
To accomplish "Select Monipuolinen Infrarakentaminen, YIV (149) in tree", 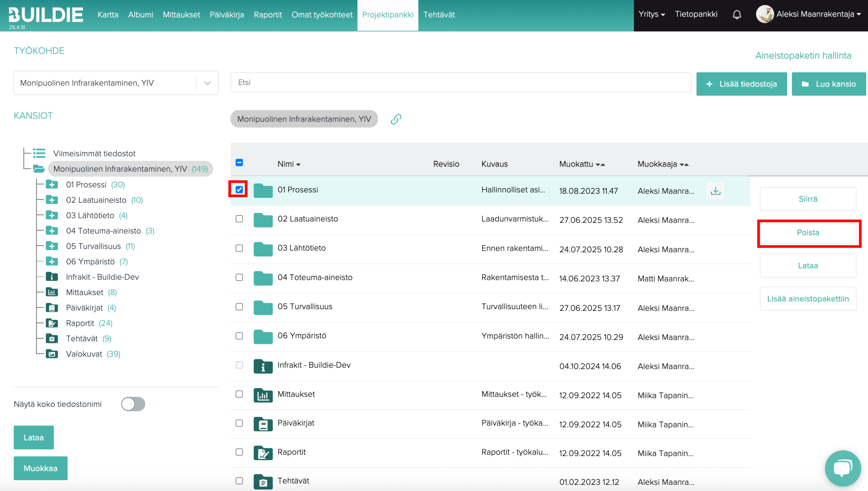I will click(x=131, y=168).
